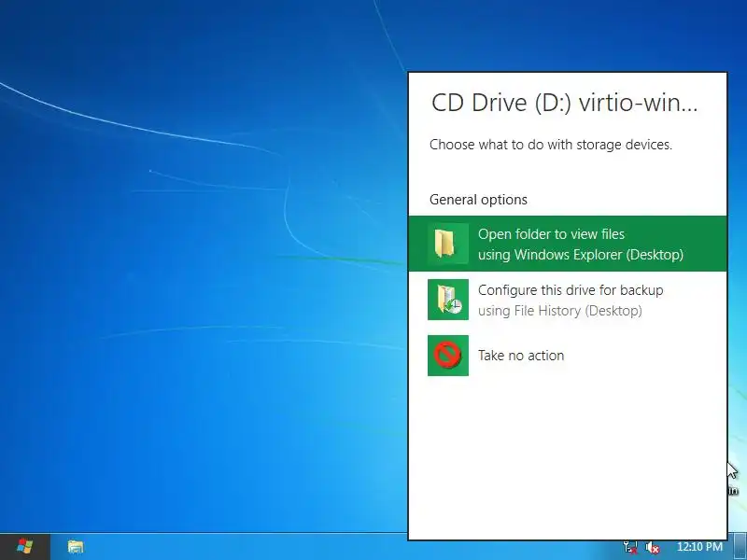747x560 pixels.
Task: Open the clock showing 12:10 PM
Action: click(699, 547)
